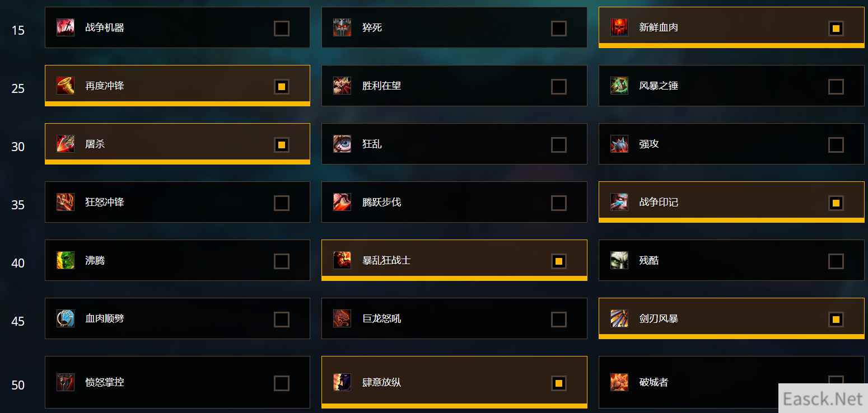
Task: Click the 残酷 face icon
Action: [x=619, y=260]
